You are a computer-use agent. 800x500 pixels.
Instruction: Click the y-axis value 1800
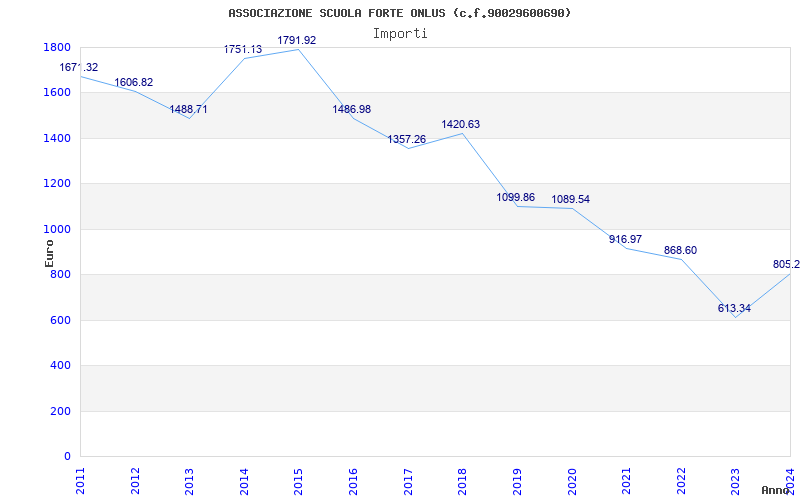[57, 47]
